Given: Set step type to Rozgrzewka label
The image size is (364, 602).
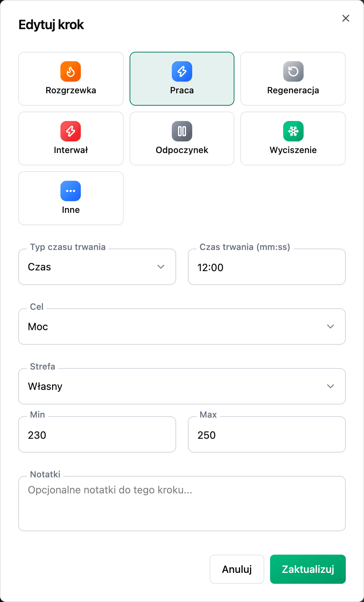Looking at the screenshot, I should click(71, 90).
